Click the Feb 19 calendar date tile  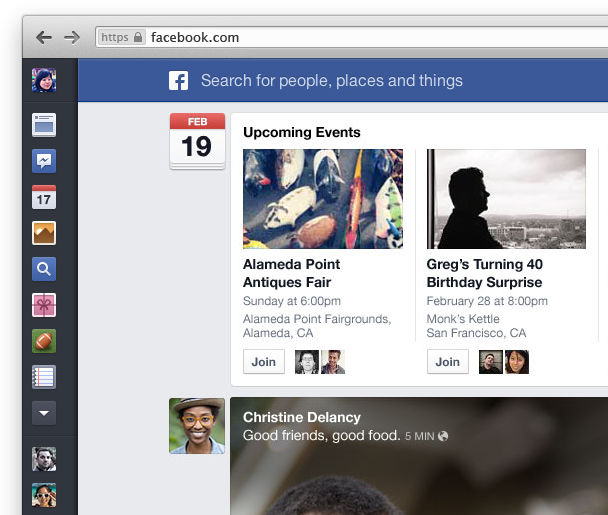click(x=197, y=140)
